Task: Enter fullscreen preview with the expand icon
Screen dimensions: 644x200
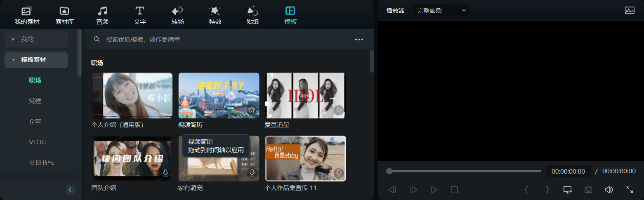Action: (630, 190)
